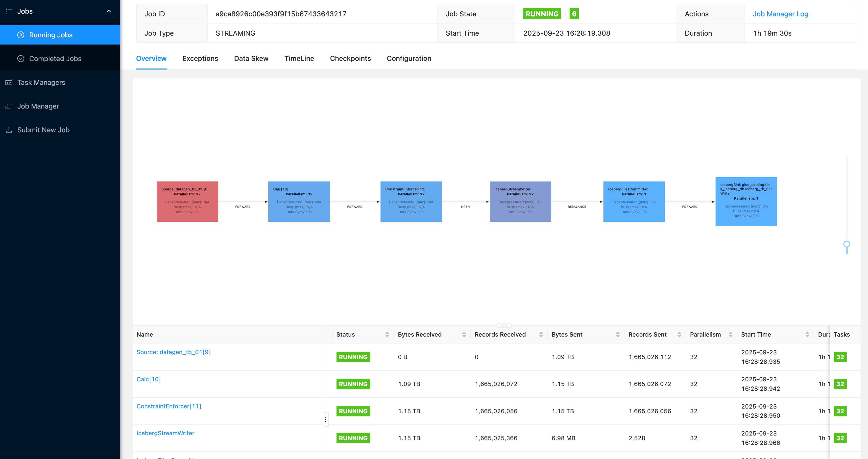
Task: Click the Job Manager sidebar icon
Action: 9,106
